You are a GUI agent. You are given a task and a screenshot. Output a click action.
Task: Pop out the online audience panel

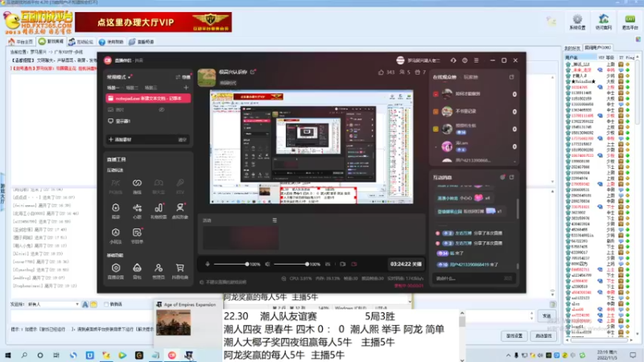(x=511, y=76)
